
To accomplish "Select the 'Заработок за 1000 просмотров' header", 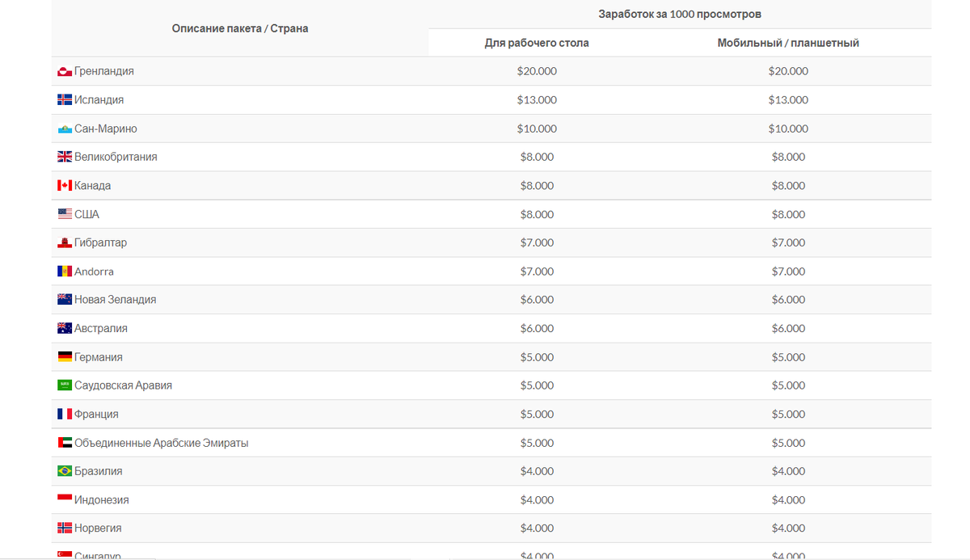I will [680, 15].
